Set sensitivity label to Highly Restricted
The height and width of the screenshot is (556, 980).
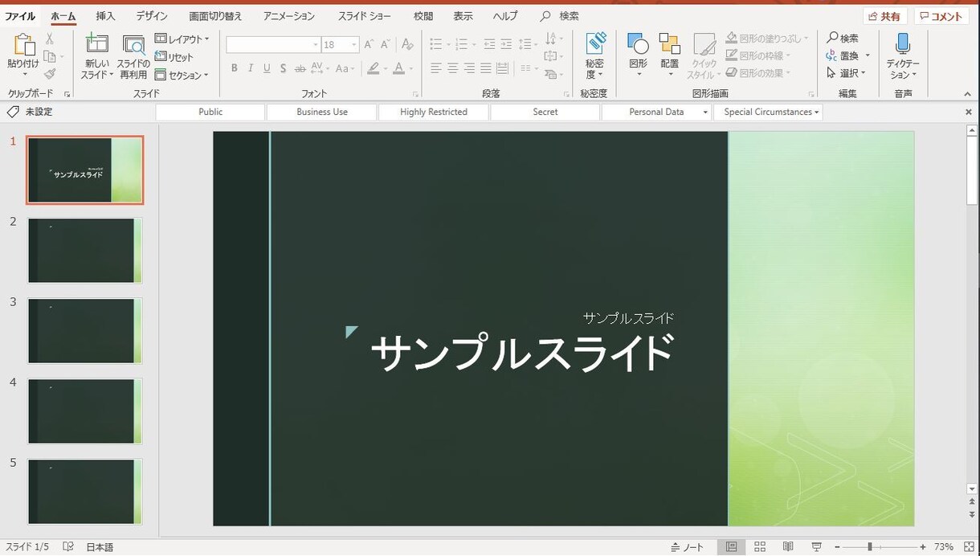click(434, 112)
